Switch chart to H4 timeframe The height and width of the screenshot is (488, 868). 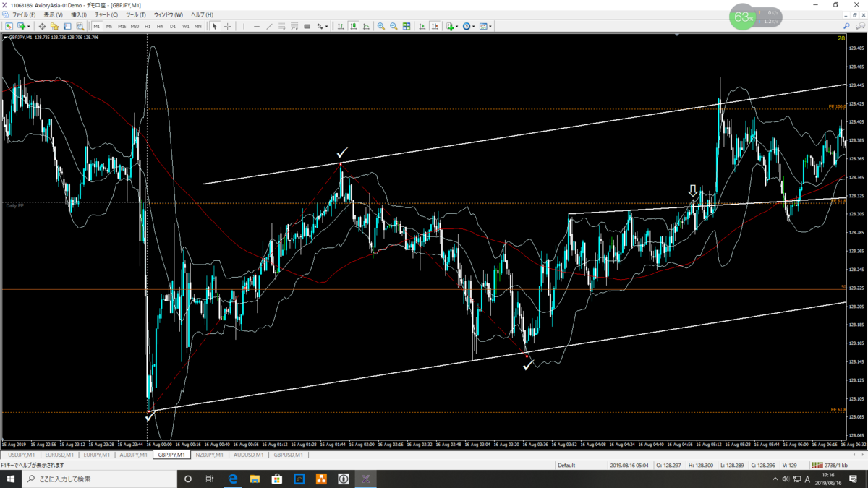coord(160,26)
